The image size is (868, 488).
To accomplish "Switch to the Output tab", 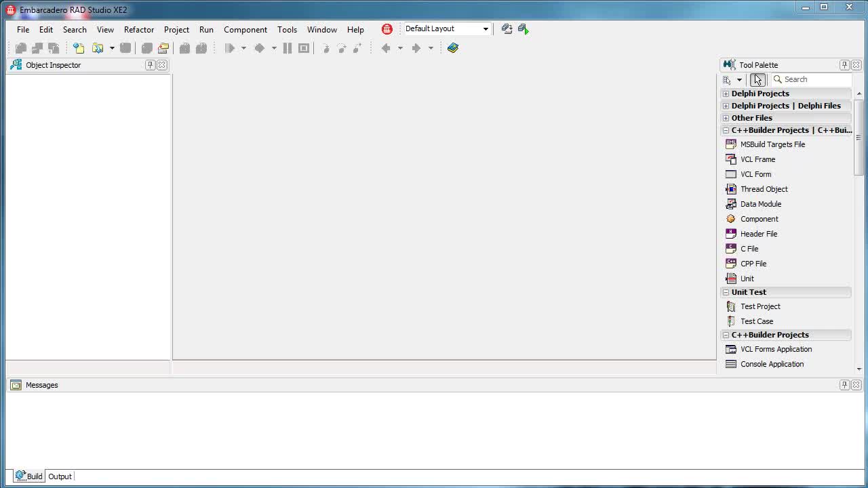I will (60, 476).
